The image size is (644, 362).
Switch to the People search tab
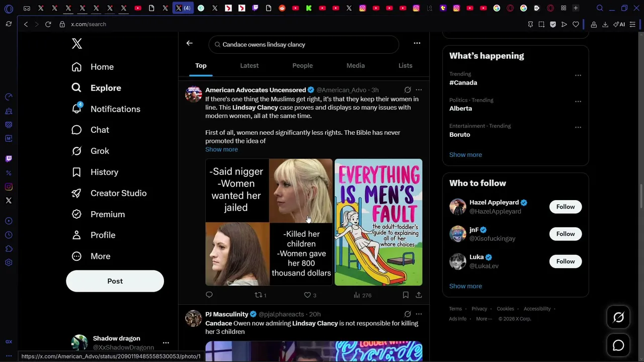point(302,65)
